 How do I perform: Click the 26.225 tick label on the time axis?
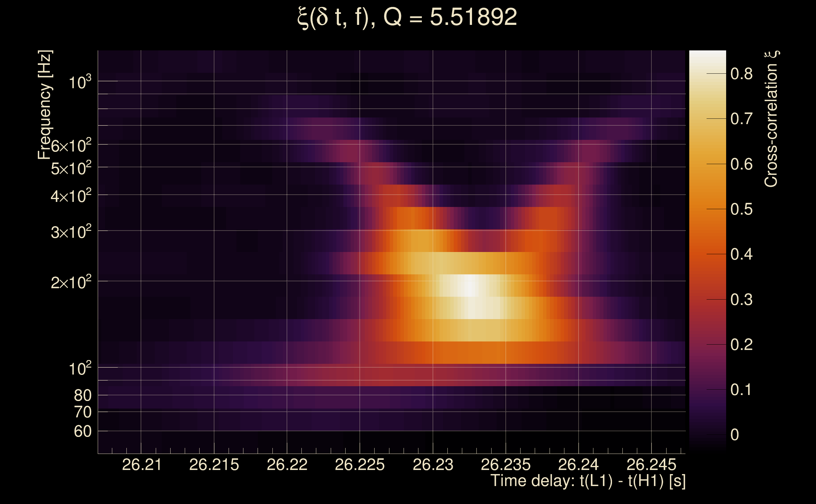coord(360,465)
